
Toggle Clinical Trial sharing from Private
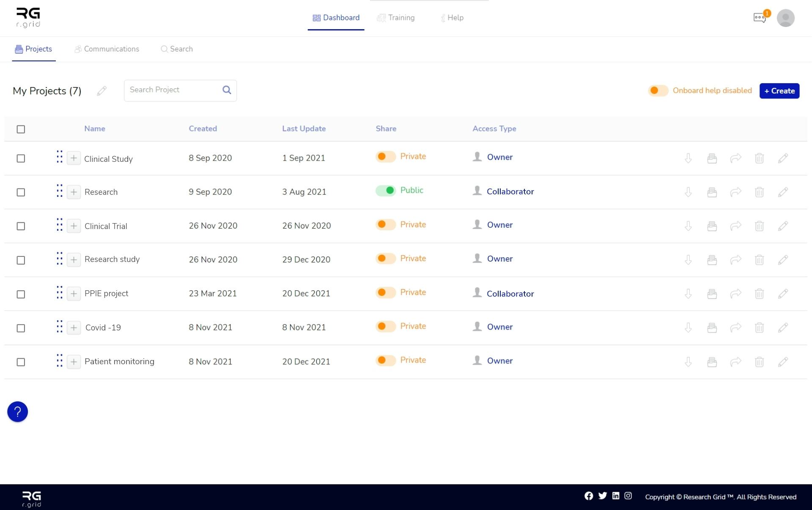385,224
